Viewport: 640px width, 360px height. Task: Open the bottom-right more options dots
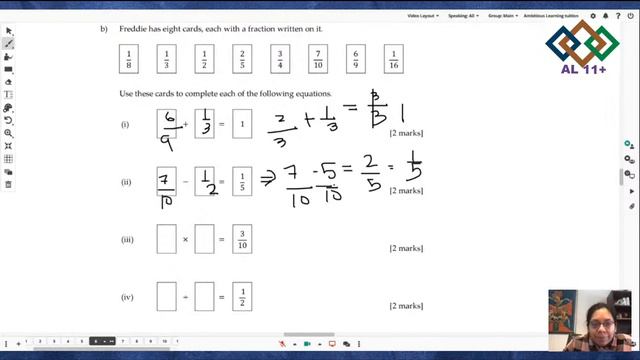coord(359,344)
